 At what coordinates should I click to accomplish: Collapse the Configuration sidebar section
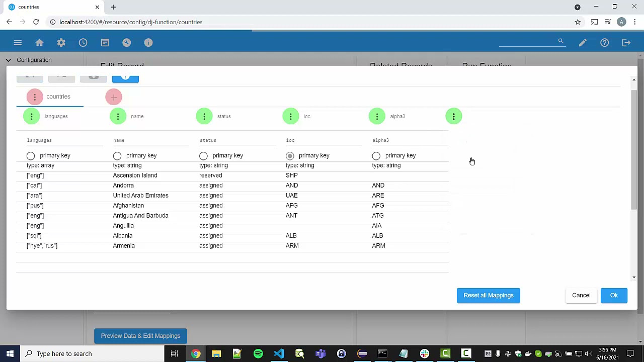coord(9,60)
